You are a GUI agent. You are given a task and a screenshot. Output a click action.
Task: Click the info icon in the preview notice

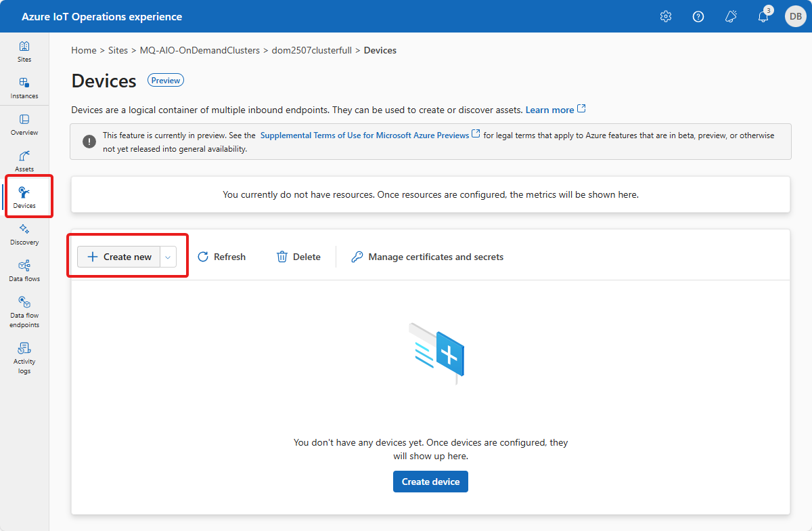[89, 141]
